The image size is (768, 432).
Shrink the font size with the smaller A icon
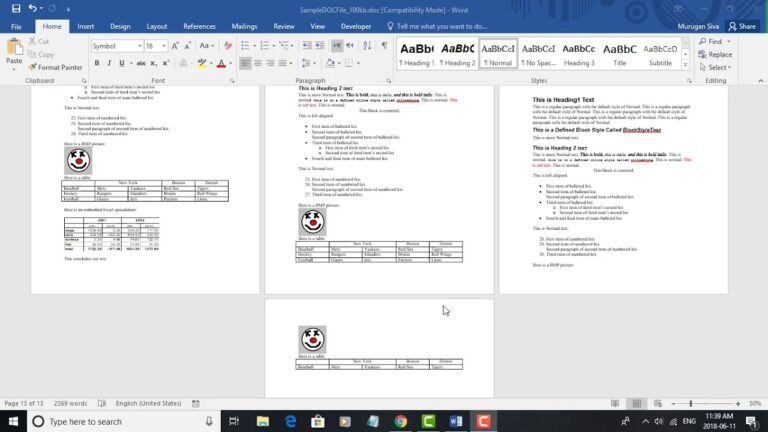[188, 46]
